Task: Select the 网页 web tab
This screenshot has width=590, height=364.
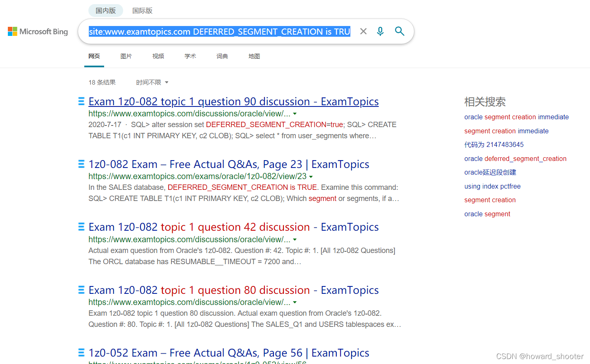Action: (x=94, y=56)
